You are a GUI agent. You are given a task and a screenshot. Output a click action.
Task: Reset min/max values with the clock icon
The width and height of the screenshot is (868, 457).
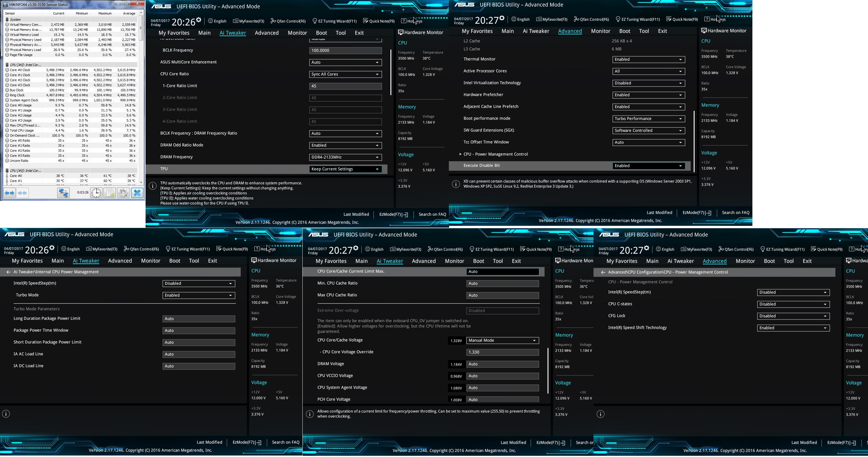click(96, 193)
